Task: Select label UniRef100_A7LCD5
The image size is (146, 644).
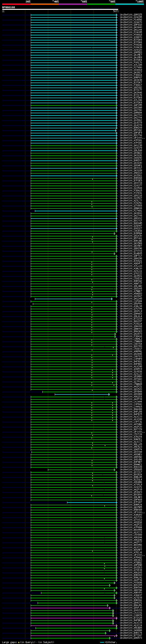Action: [131, 65]
